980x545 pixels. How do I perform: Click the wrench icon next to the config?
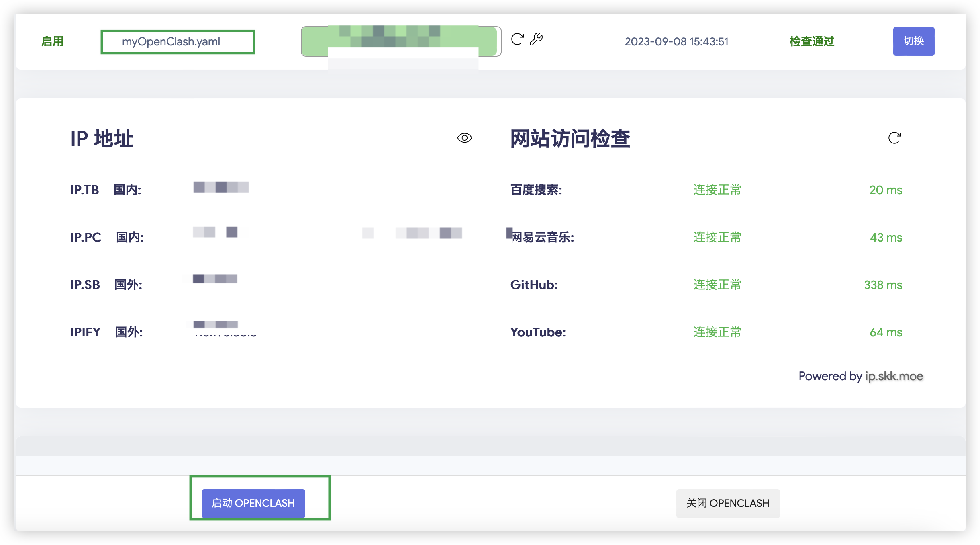point(536,39)
